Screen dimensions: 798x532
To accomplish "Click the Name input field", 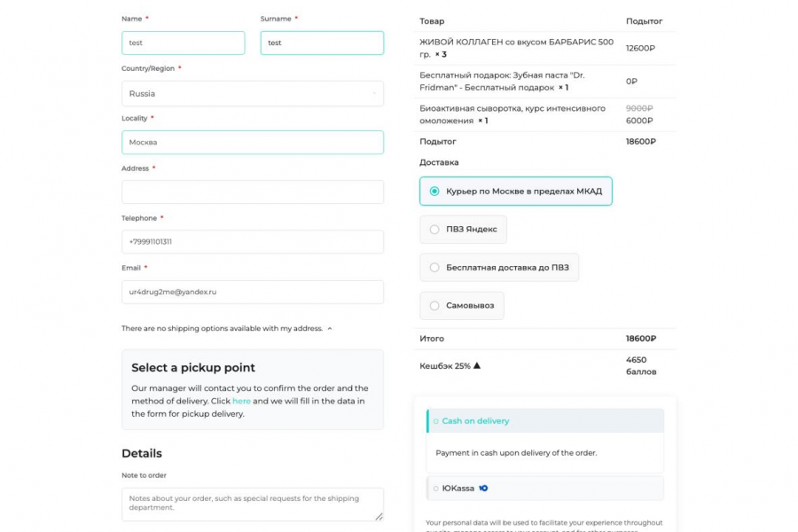I will (183, 43).
